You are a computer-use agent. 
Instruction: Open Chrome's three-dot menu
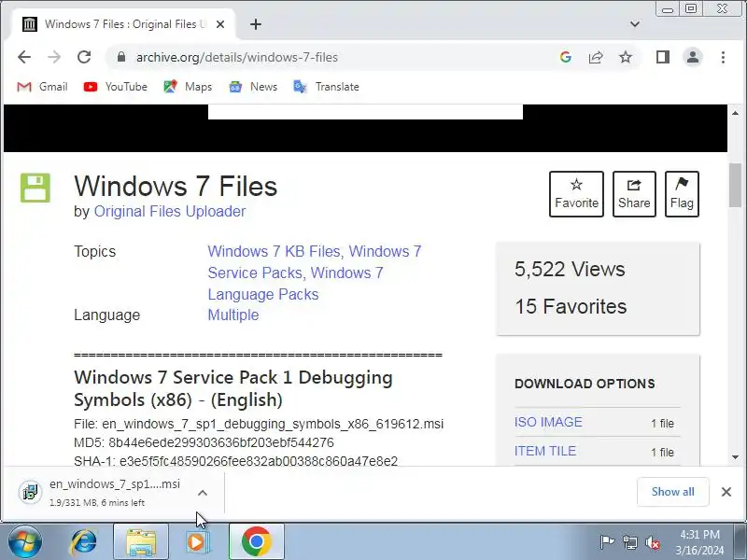point(723,57)
